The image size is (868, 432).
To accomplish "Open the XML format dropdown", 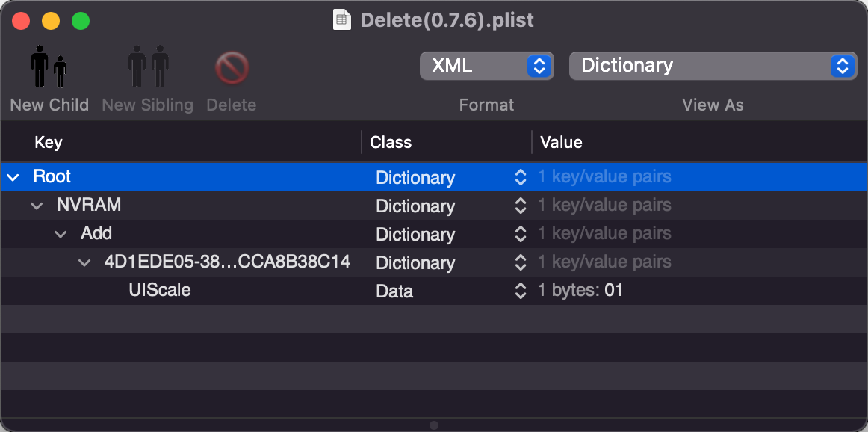I will tap(486, 66).
